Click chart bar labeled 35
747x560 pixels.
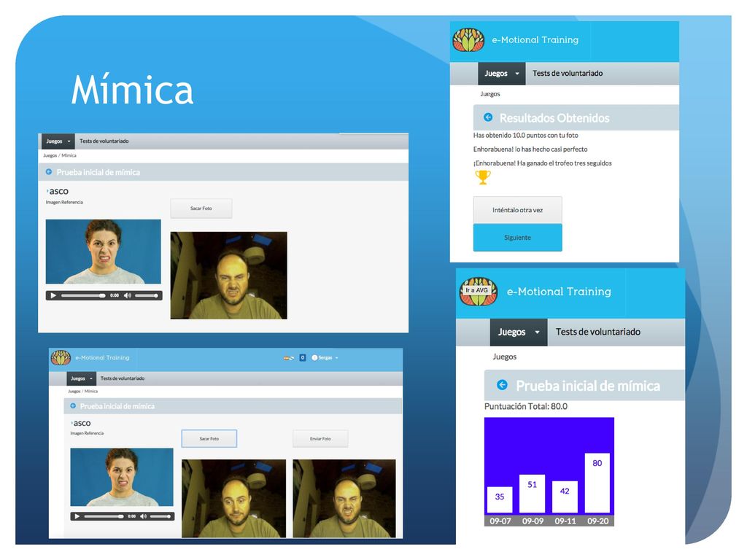(500, 499)
